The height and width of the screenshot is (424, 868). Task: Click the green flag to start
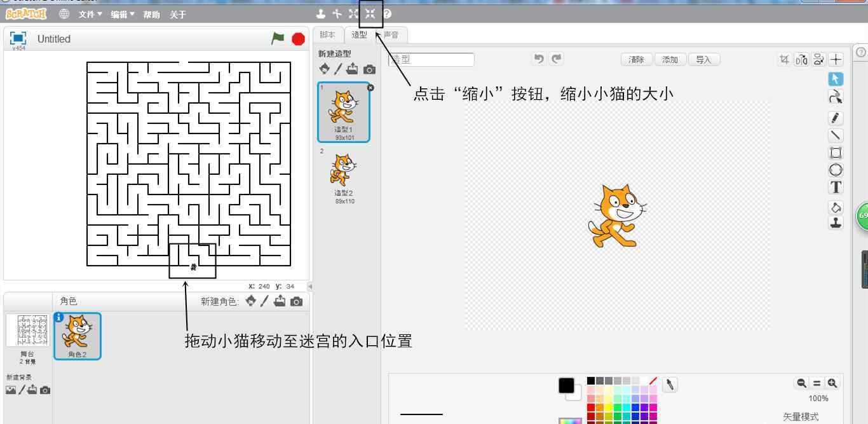(278, 39)
